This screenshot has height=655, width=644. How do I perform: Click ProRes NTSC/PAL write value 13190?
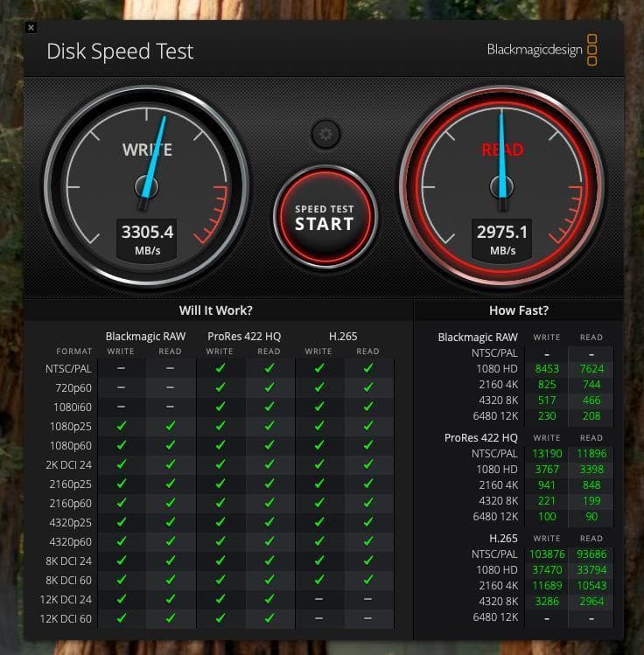click(547, 454)
